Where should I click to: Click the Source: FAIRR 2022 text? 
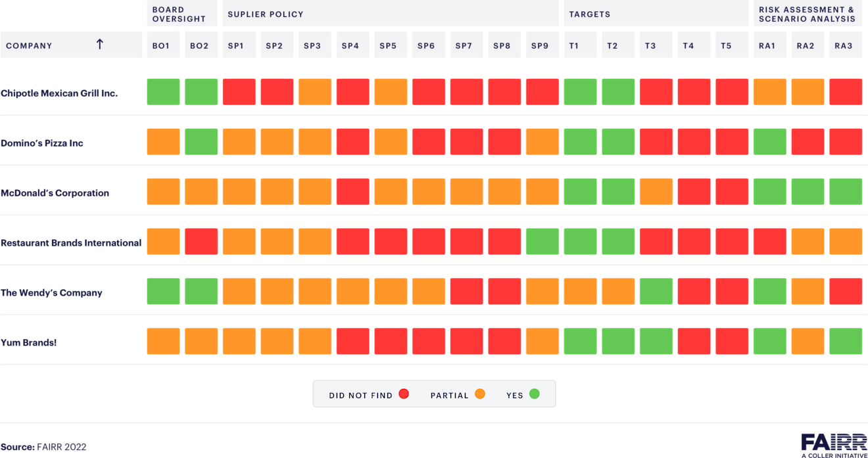click(x=43, y=447)
